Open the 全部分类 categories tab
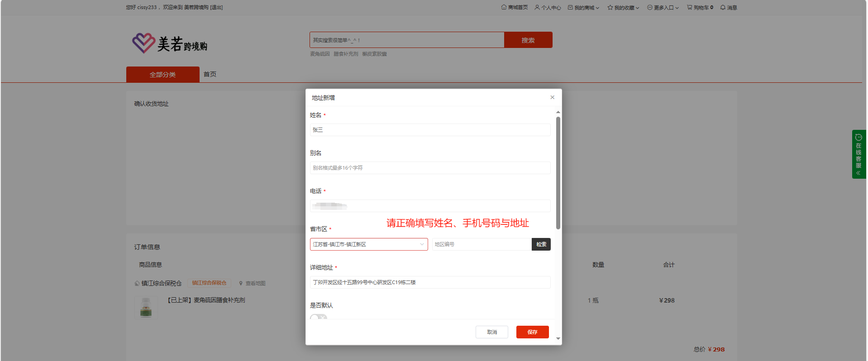 [162, 75]
